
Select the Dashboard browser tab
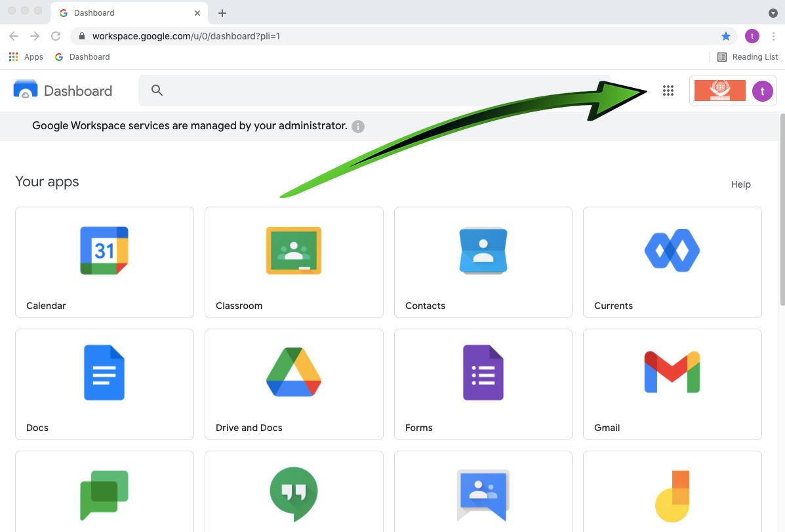(x=130, y=13)
